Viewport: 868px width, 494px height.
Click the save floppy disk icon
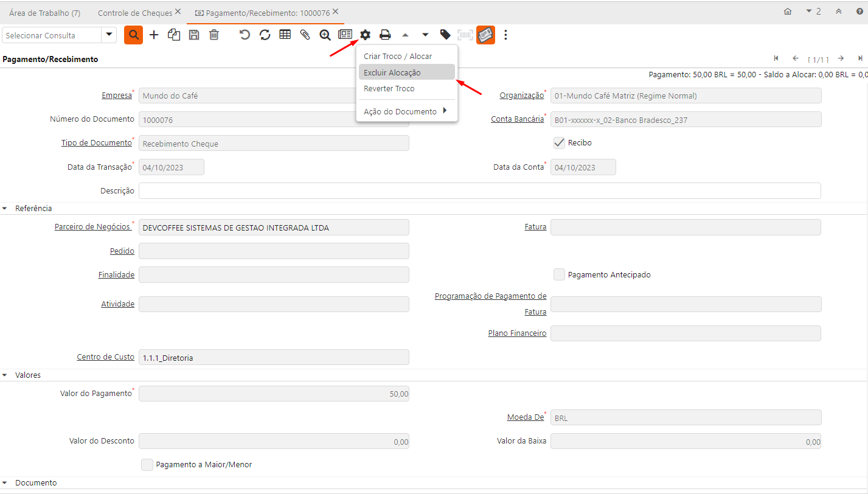(x=194, y=35)
